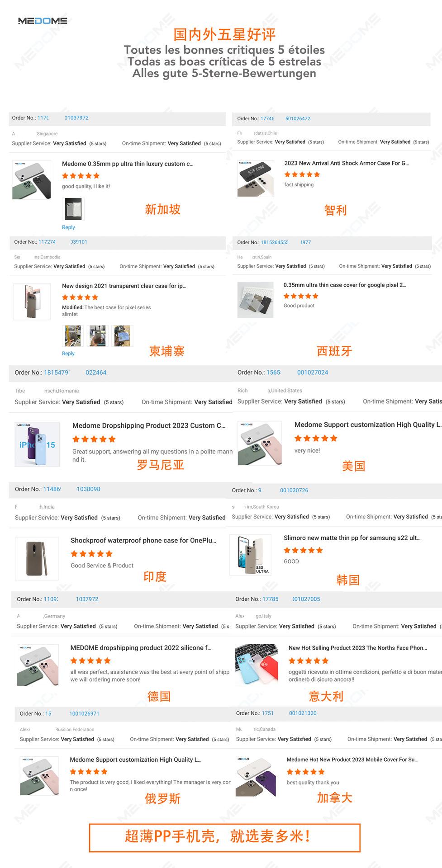Click "New design 2021 transparent clear case" title

pyautogui.click(x=124, y=286)
